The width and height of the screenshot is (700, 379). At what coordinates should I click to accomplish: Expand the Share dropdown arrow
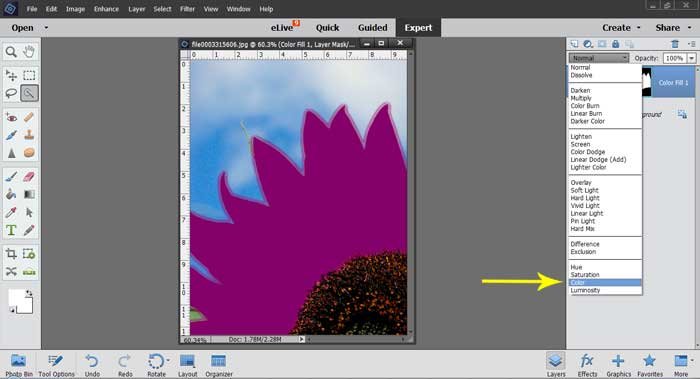pos(689,28)
